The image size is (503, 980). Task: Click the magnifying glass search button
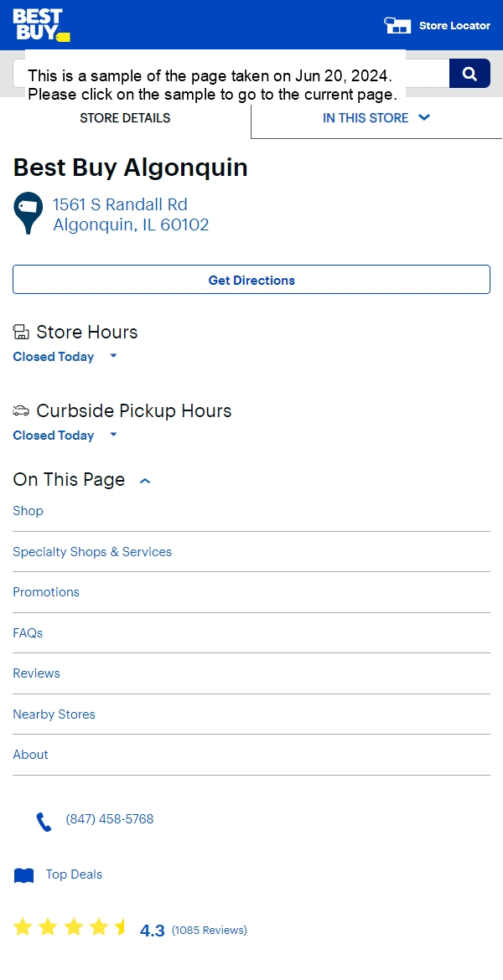tap(469, 74)
